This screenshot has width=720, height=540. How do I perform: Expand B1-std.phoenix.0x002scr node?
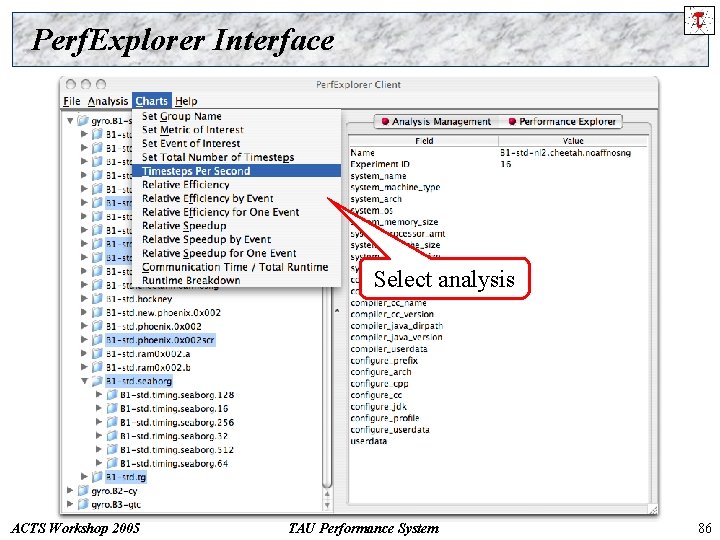tap(84, 340)
